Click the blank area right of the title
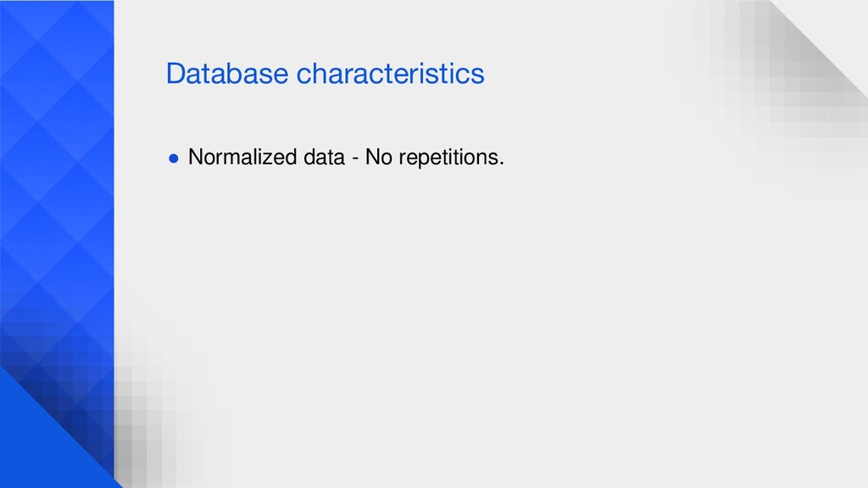The height and width of the screenshot is (488, 868). tap(581, 74)
